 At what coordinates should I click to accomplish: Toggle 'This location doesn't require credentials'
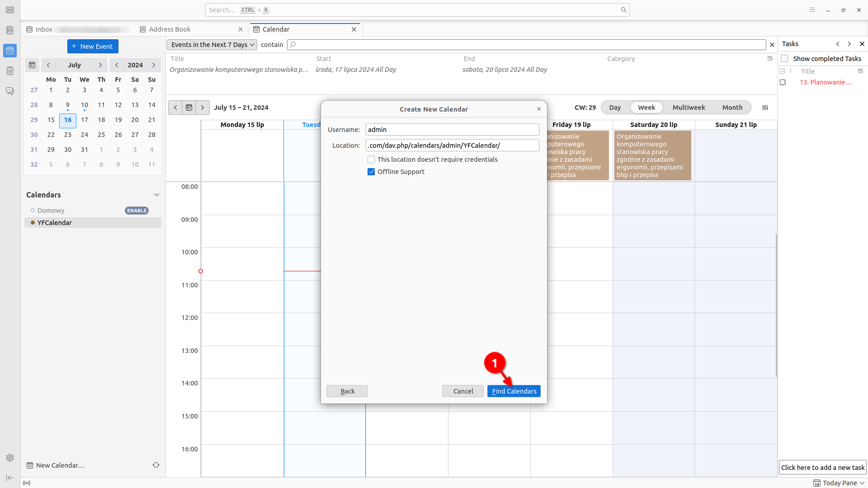[x=371, y=160]
